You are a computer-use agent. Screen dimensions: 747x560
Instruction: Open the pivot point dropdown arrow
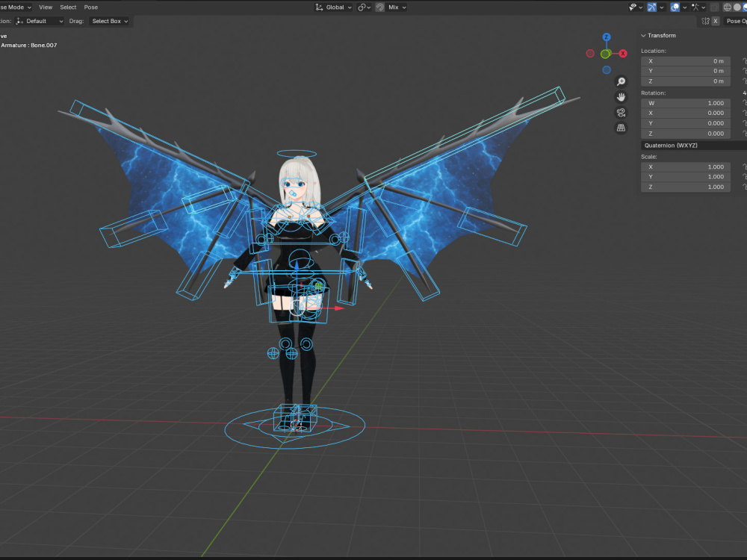click(369, 7)
